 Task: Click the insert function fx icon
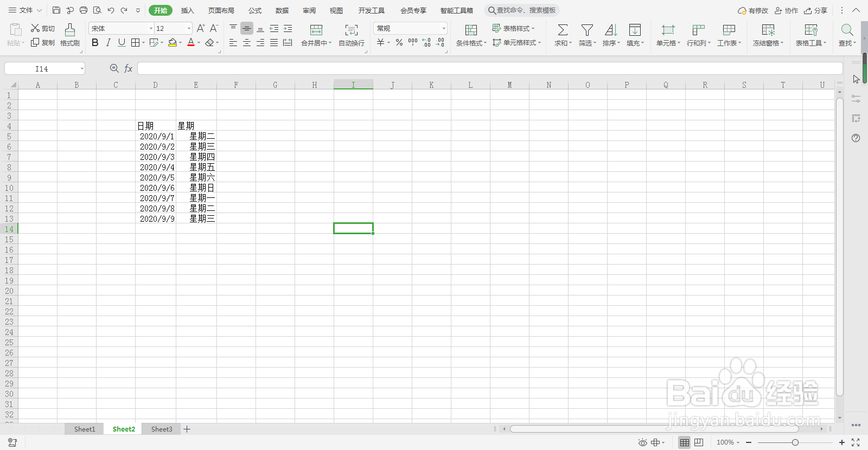(x=129, y=68)
